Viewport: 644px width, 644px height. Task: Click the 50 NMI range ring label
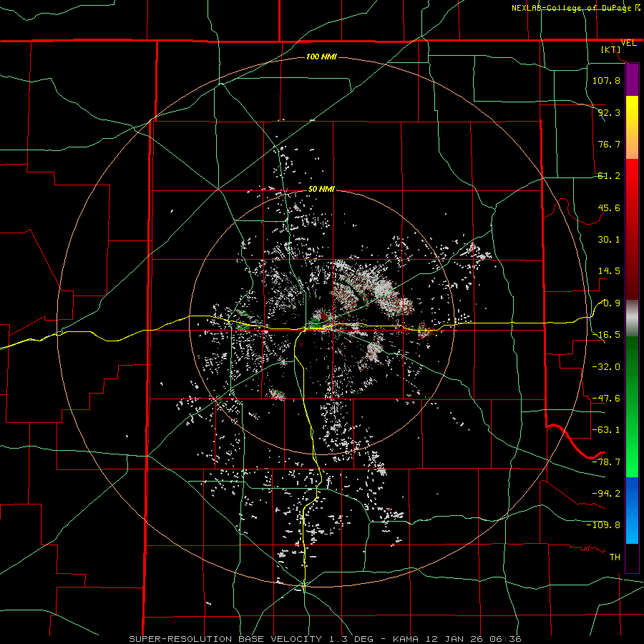[x=321, y=190]
